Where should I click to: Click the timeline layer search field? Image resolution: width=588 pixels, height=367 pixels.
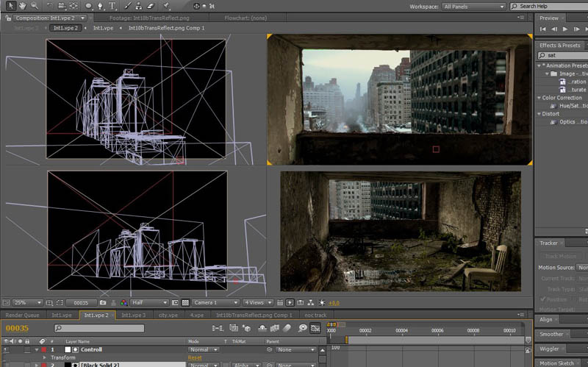[x=99, y=328]
